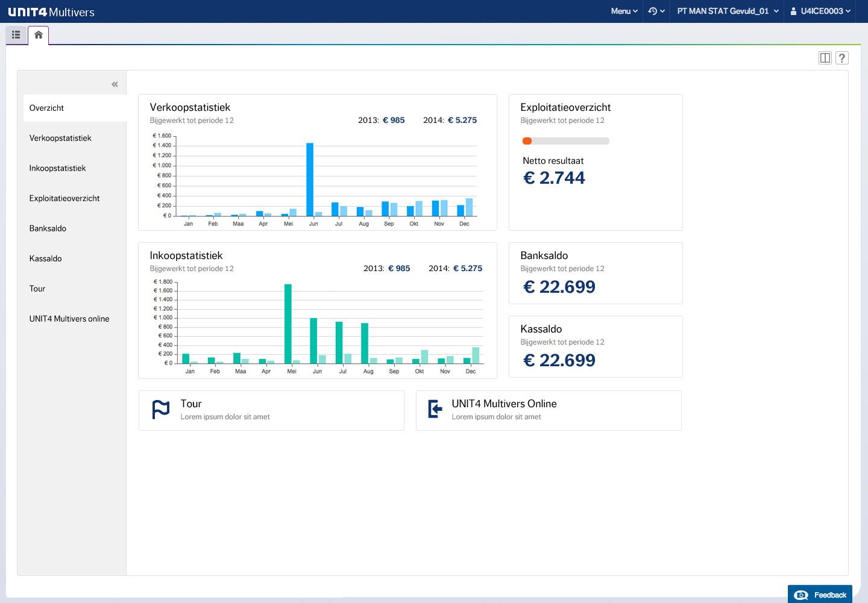Viewport: 868px width, 603px height.
Task: Click the Tour flag icon
Action: coord(161,410)
